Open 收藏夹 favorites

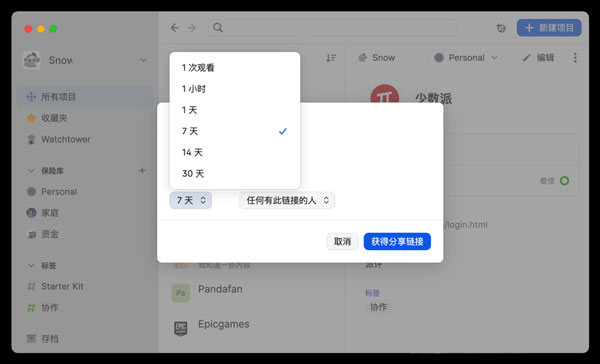[86, 118]
